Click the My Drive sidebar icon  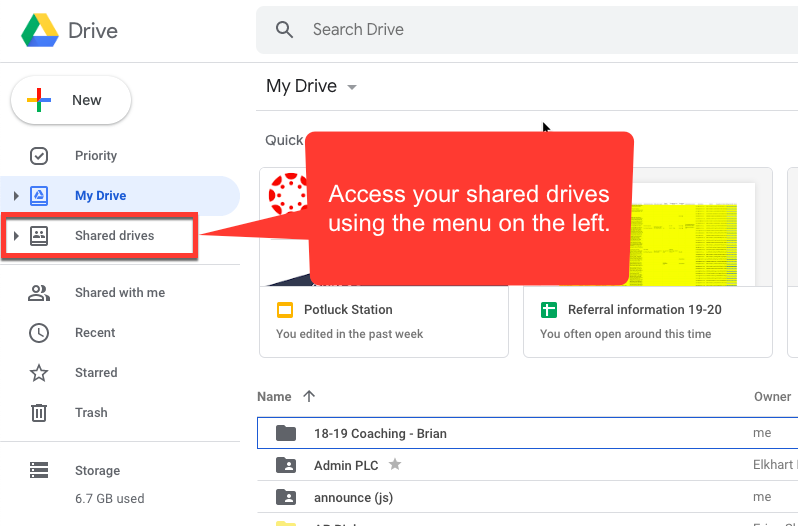click(39, 196)
